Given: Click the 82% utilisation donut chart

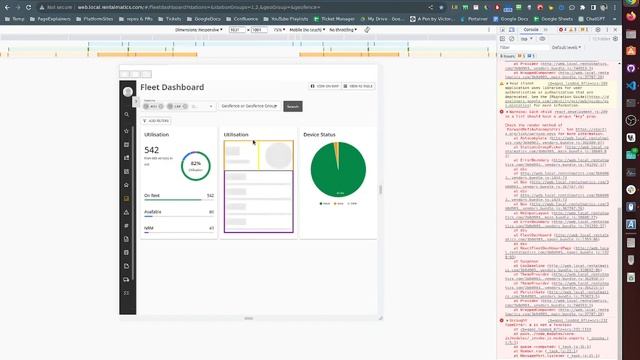Looking at the screenshot, I should (x=196, y=166).
